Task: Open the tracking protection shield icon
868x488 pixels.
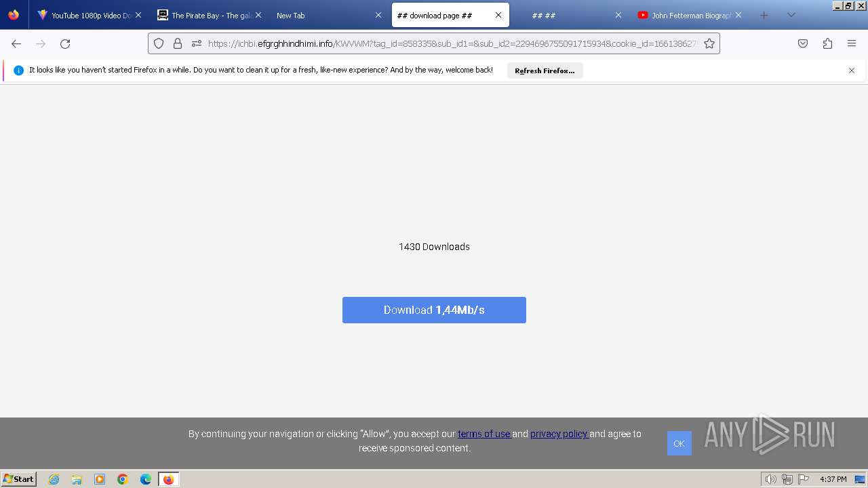Action: pyautogui.click(x=159, y=43)
